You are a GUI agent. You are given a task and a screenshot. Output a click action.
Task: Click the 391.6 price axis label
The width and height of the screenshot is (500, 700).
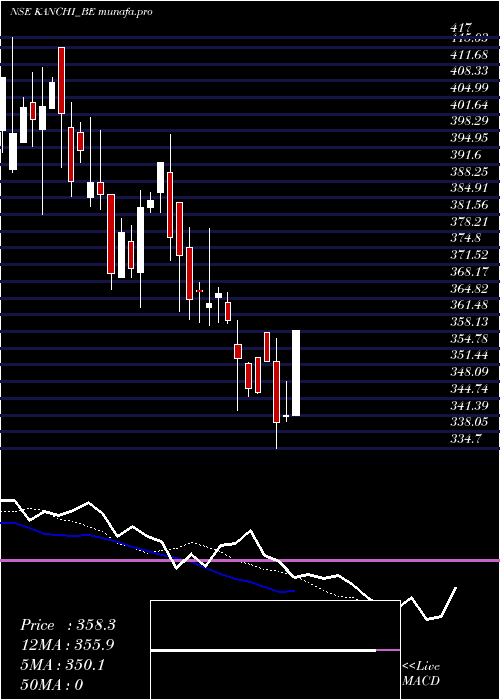pyautogui.click(x=466, y=154)
